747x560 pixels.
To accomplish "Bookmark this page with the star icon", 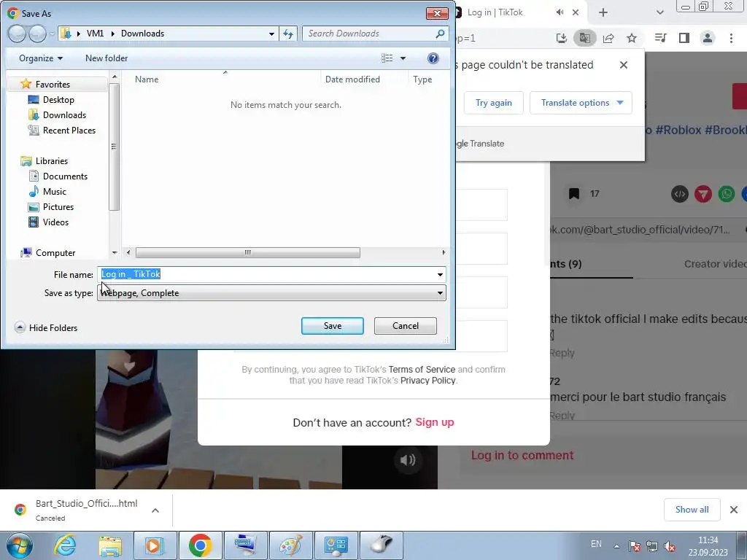I will click(632, 38).
